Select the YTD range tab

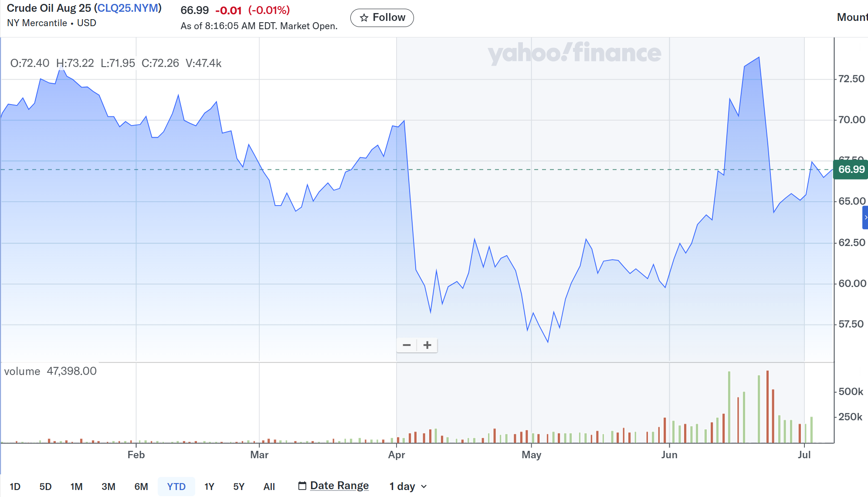176,487
